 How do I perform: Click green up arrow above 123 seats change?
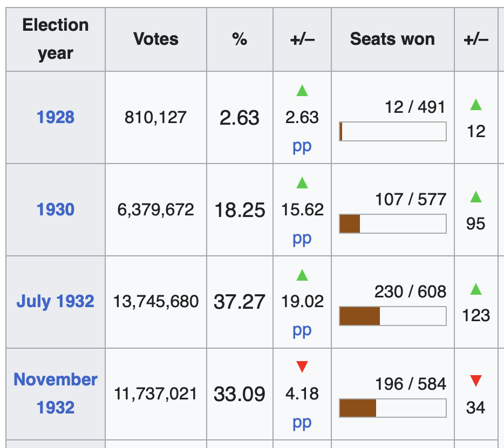(x=475, y=289)
